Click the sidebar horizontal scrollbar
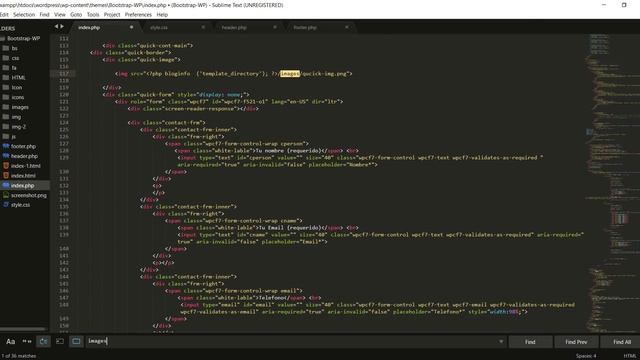The width and height of the screenshot is (640, 360). pos(23,329)
